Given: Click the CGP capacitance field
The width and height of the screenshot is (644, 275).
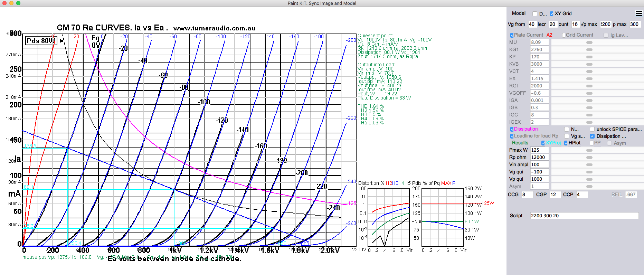Looking at the screenshot, I should click(x=555, y=195).
